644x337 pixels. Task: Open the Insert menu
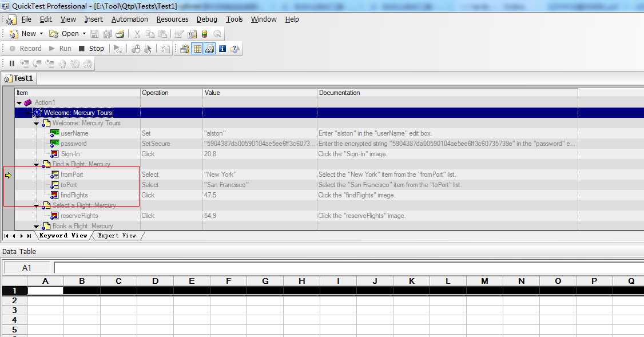click(94, 19)
